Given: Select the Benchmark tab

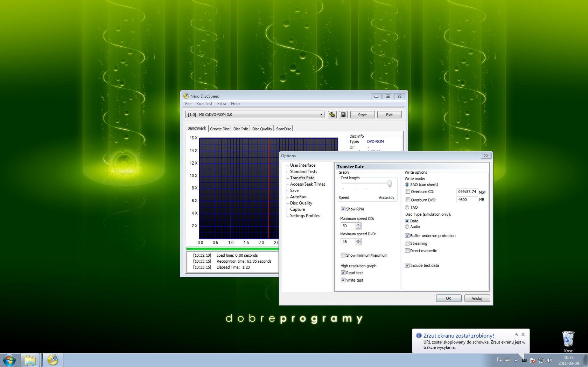Looking at the screenshot, I should (x=197, y=128).
